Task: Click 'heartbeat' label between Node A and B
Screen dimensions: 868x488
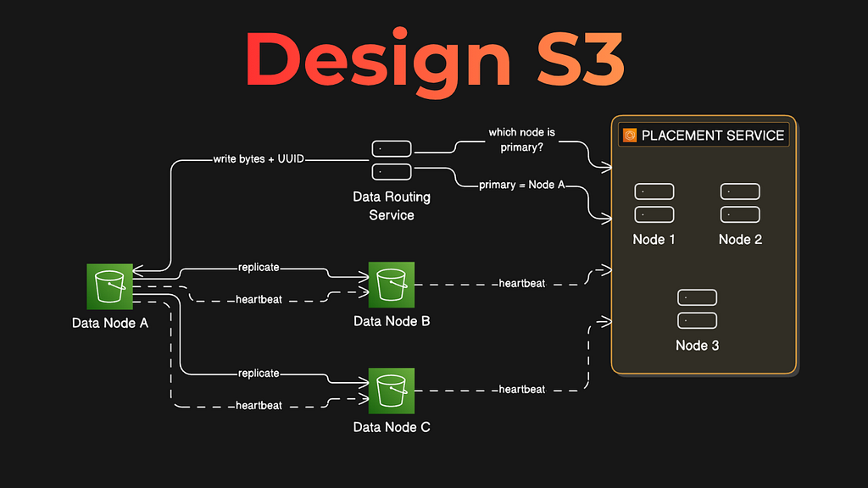Action: pyautogui.click(x=259, y=300)
